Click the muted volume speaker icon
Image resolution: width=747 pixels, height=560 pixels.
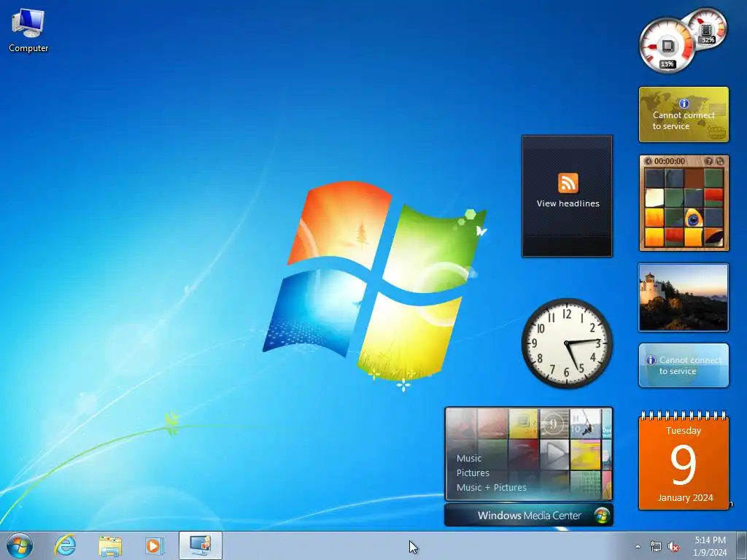pyautogui.click(x=673, y=546)
